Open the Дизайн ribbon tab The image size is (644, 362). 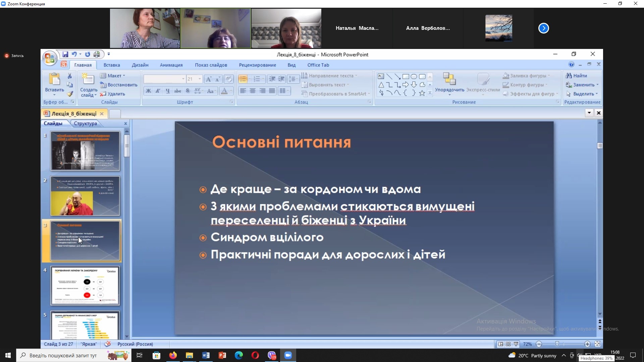140,65
